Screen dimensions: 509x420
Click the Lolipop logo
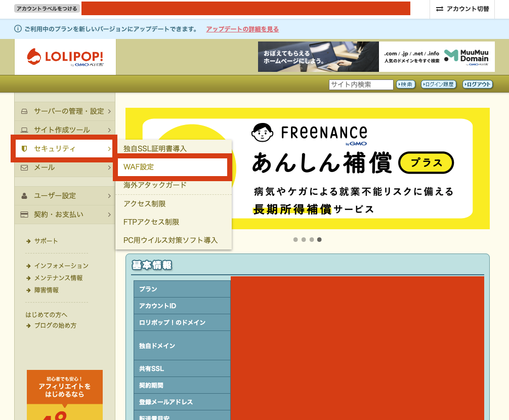click(65, 57)
